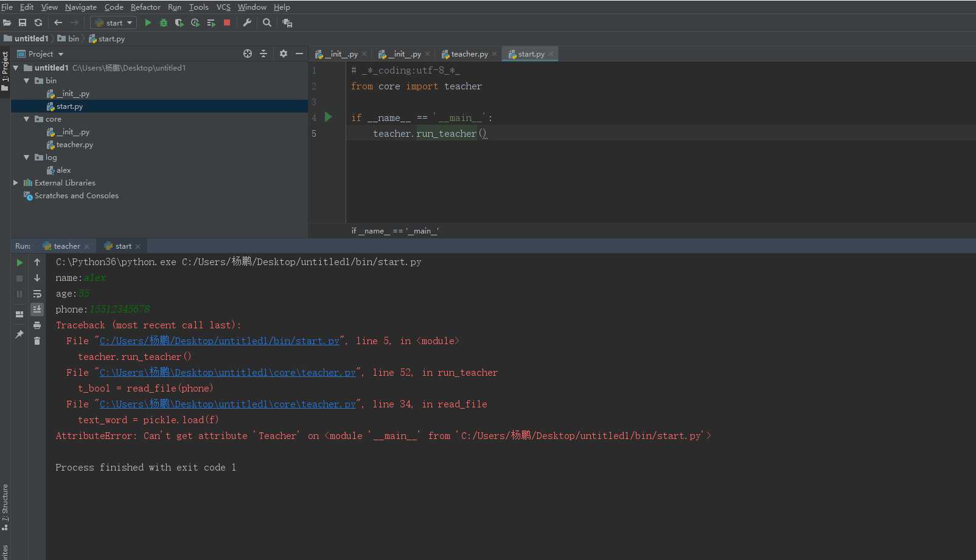Viewport: 976px width, 560px height.
Task: Open teacher.py line 52 traceback link
Action: [x=228, y=373]
